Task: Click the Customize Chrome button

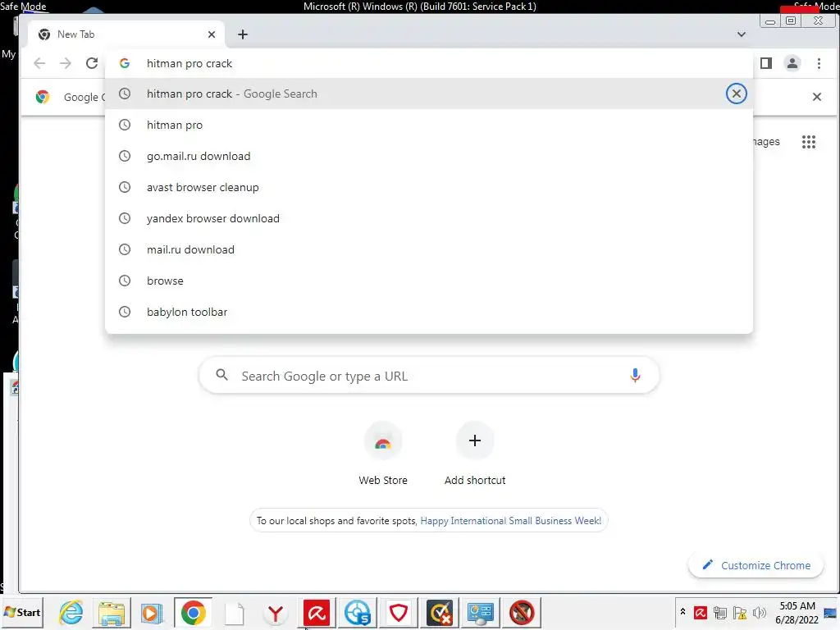Action: pyautogui.click(x=756, y=565)
